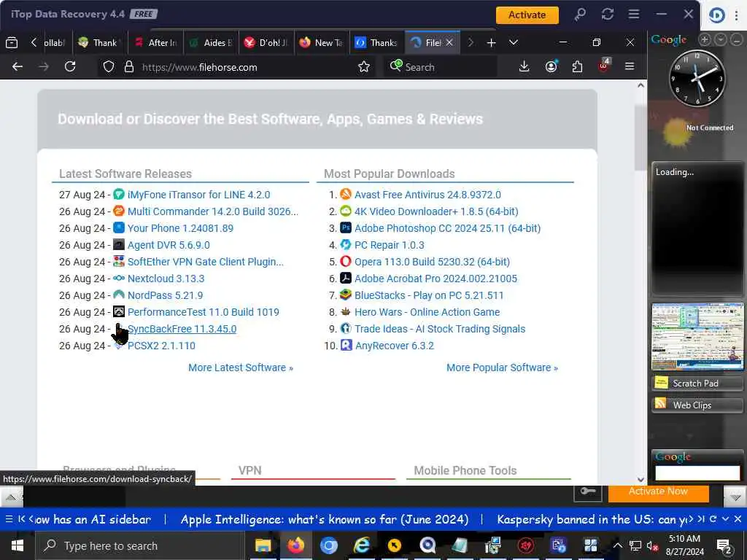Image resolution: width=747 pixels, height=560 pixels.
Task: Open Multi Commander 14.2.0 link
Action: 212,211
